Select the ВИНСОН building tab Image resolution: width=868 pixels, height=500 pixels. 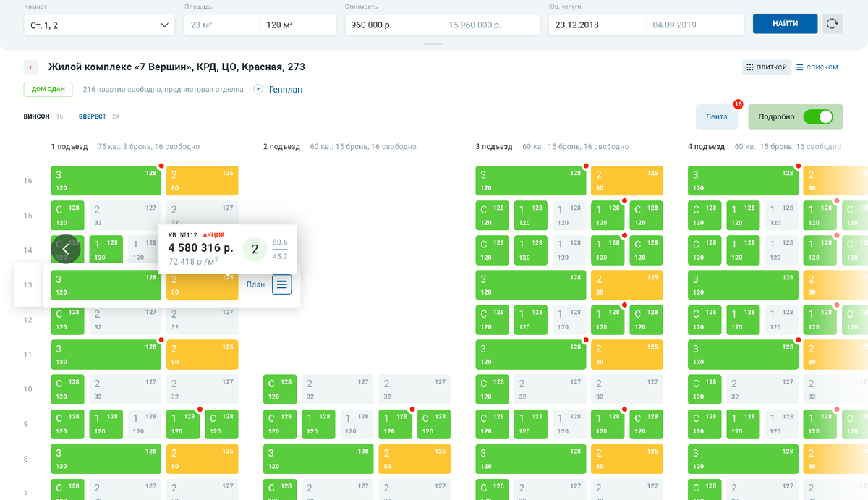coord(37,116)
